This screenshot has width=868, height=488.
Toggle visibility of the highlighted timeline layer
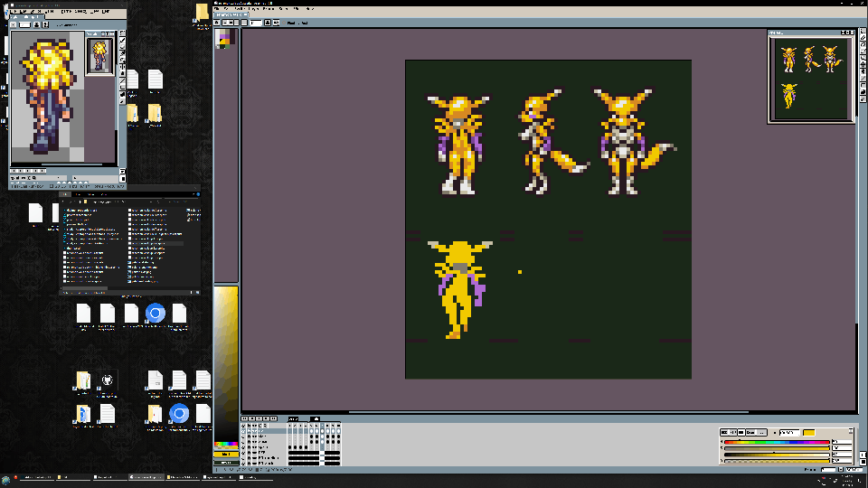pos(244,431)
